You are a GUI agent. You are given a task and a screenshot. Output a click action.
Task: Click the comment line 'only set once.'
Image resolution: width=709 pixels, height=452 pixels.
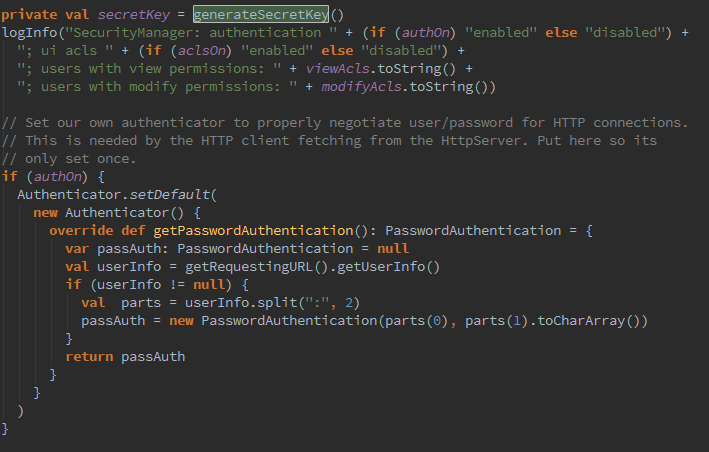point(69,159)
